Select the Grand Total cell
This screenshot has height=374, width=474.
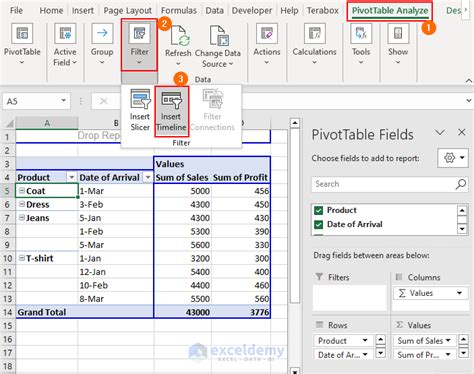[85, 312]
